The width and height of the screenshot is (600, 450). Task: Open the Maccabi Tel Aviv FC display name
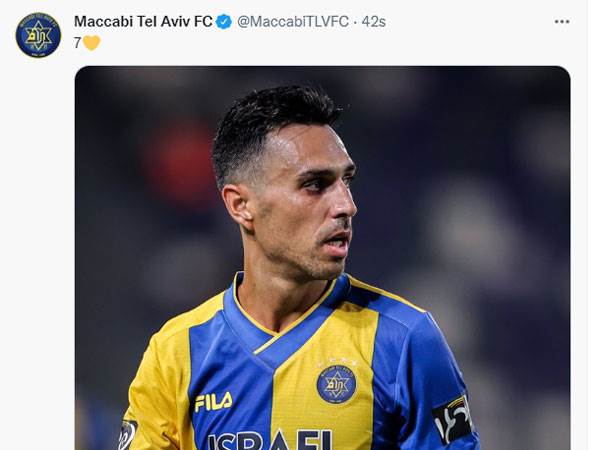tap(143, 22)
